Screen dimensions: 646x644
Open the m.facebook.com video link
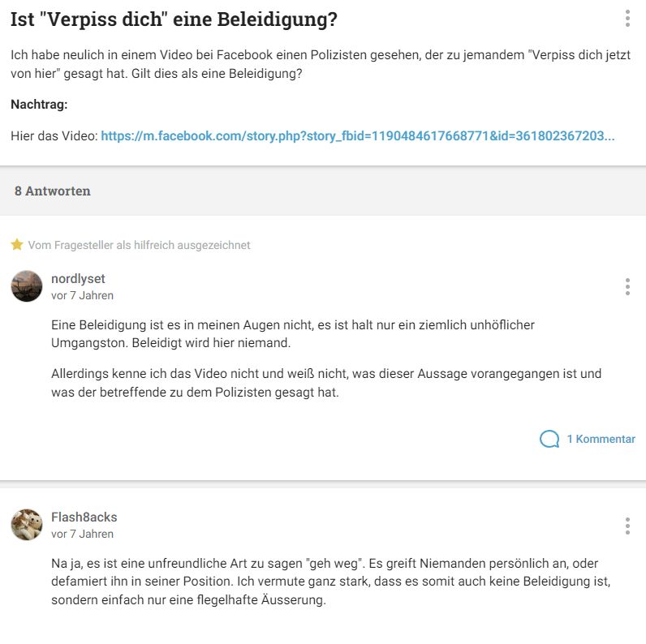pos(358,136)
